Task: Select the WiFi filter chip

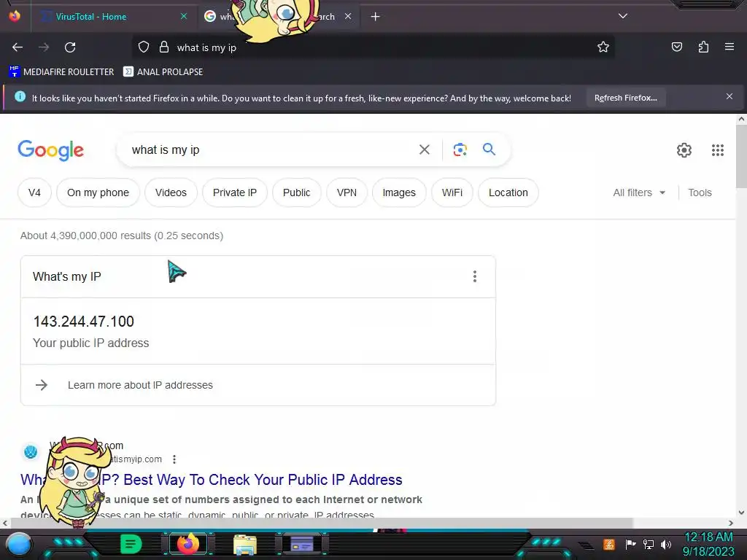Action: [452, 192]
